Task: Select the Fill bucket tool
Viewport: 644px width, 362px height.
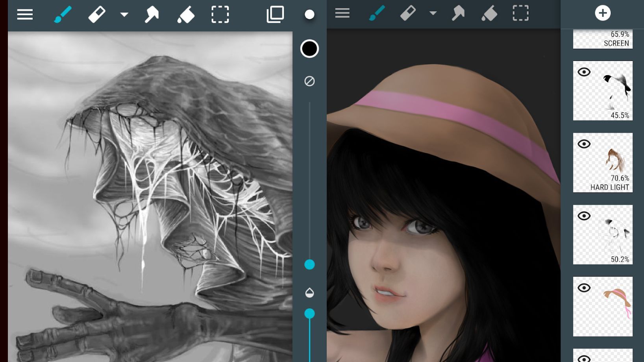Action: pyautogui.click(x=186, y=14)
